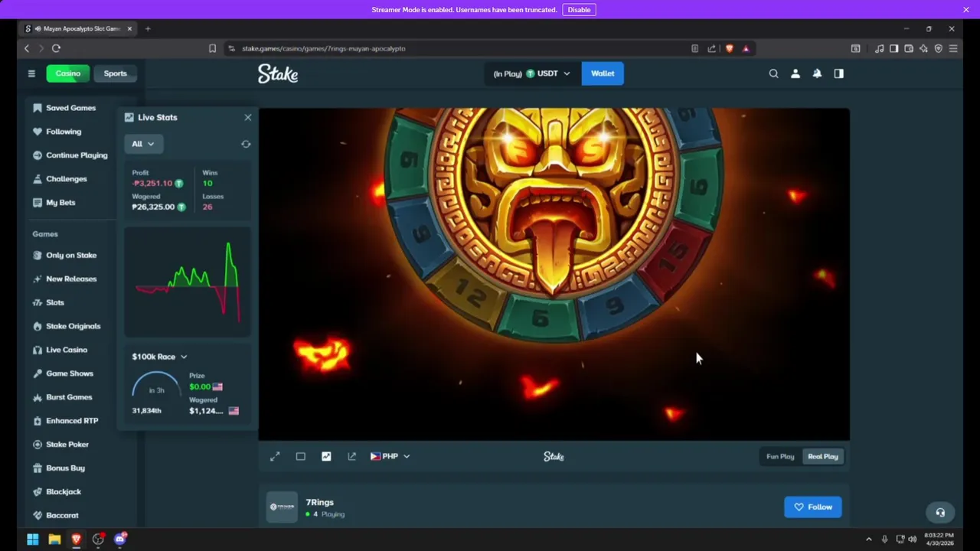Select the Casino tab
Screen dimensions: 980x551
point(67,73)
